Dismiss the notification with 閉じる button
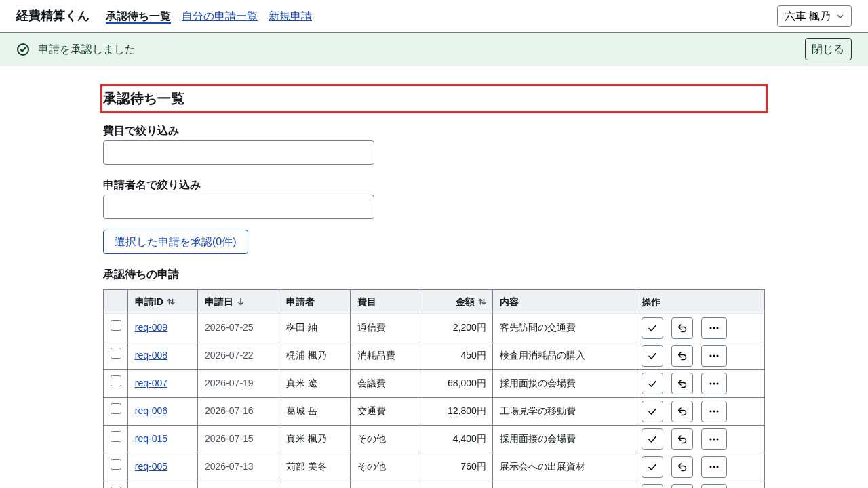Image resolution: width=868 pixels, height=488 pixels. tap(828, 49)
